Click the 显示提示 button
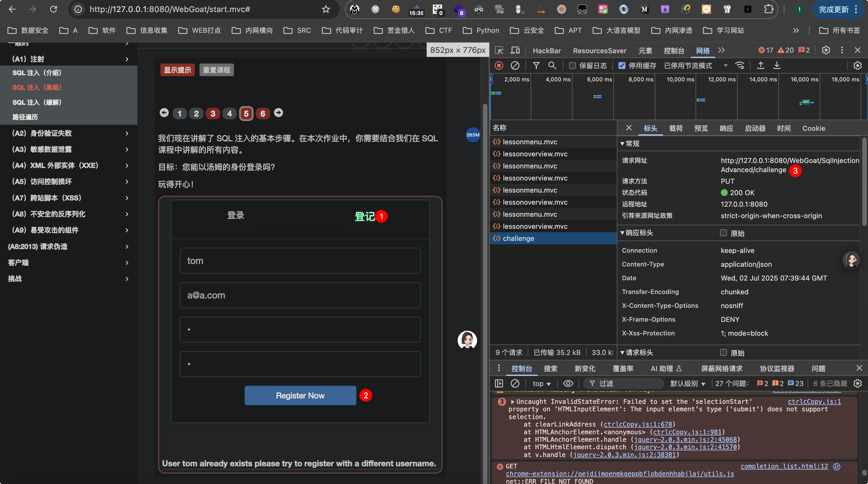The image size is (868, 484). [177, 70]
